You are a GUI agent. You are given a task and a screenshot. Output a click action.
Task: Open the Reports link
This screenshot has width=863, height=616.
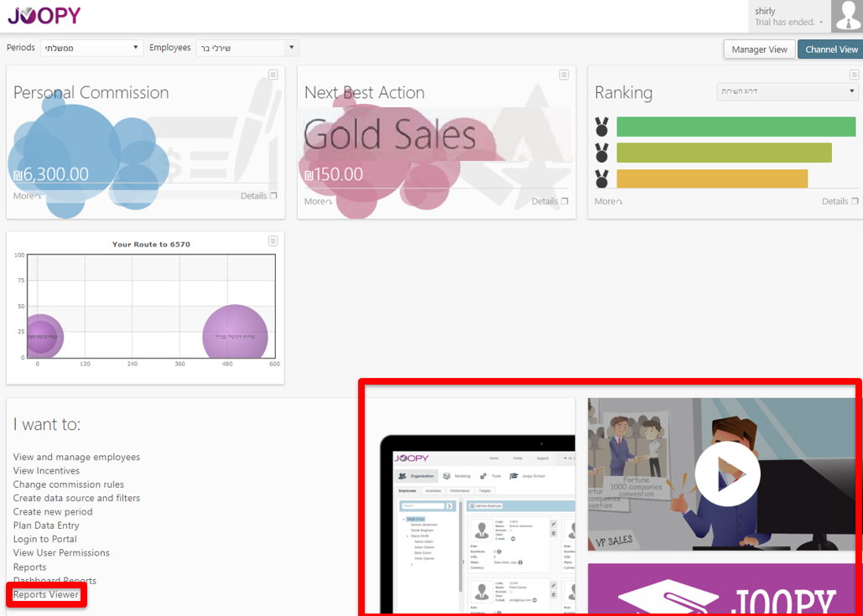pos(29,567)
